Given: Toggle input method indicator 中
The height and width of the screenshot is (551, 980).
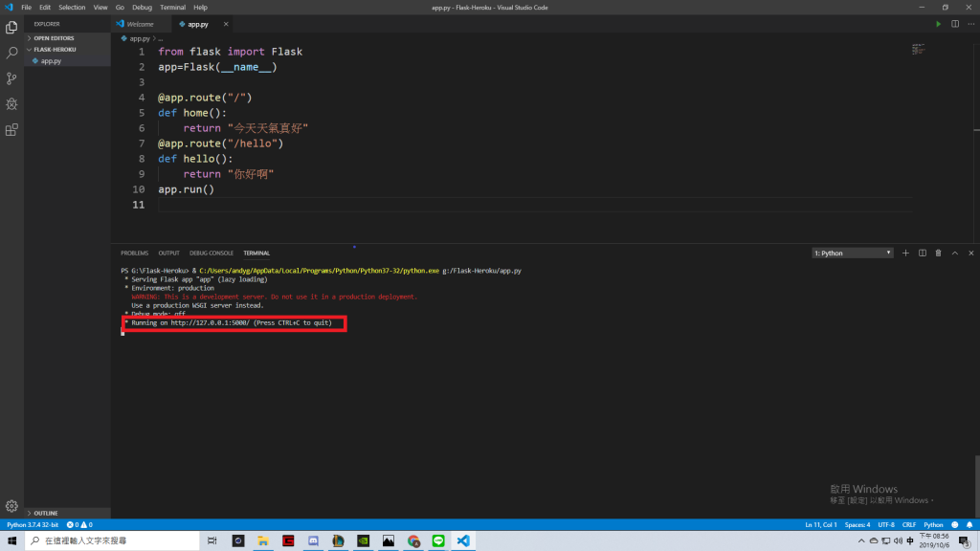Looking at the screenshot, I should pos(910,541).
